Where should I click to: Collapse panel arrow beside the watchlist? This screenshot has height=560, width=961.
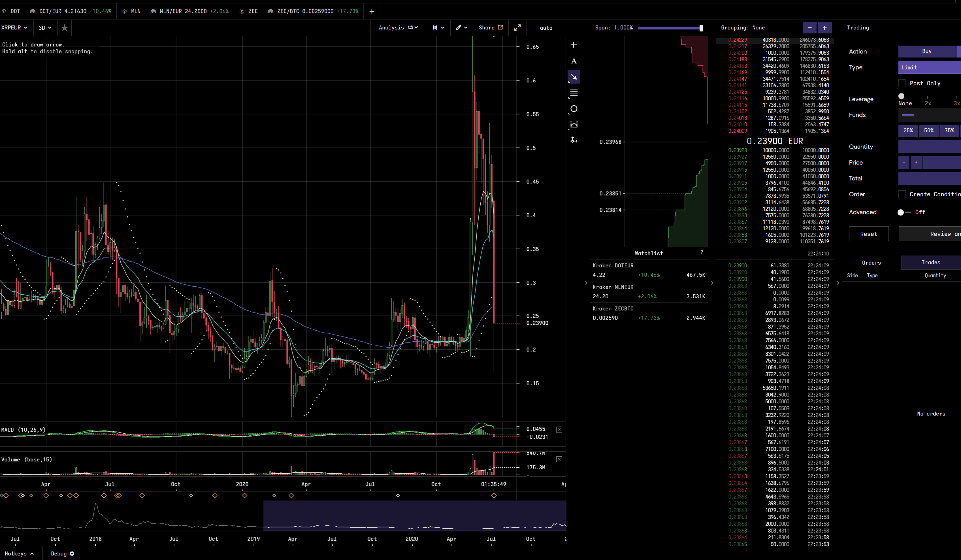(x=586, y=283)
